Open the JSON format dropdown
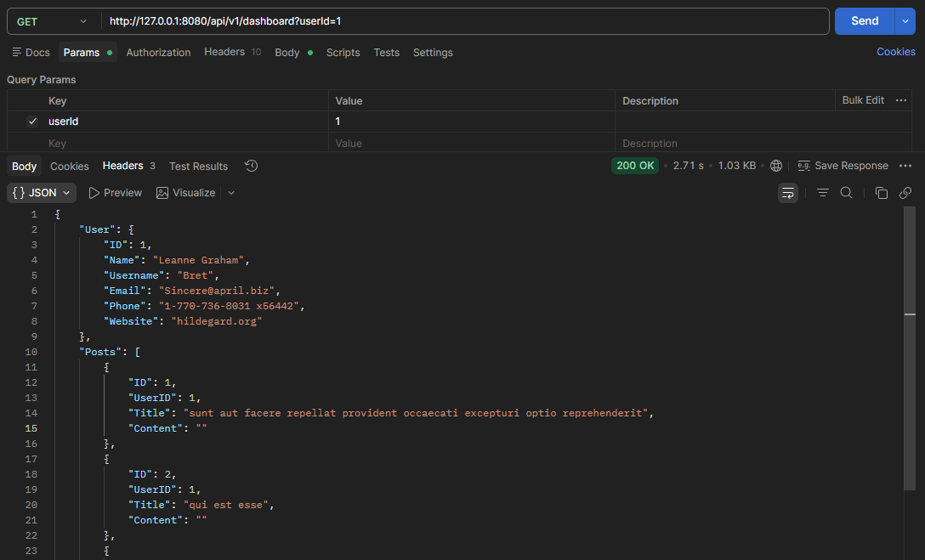 pos(42,193)
